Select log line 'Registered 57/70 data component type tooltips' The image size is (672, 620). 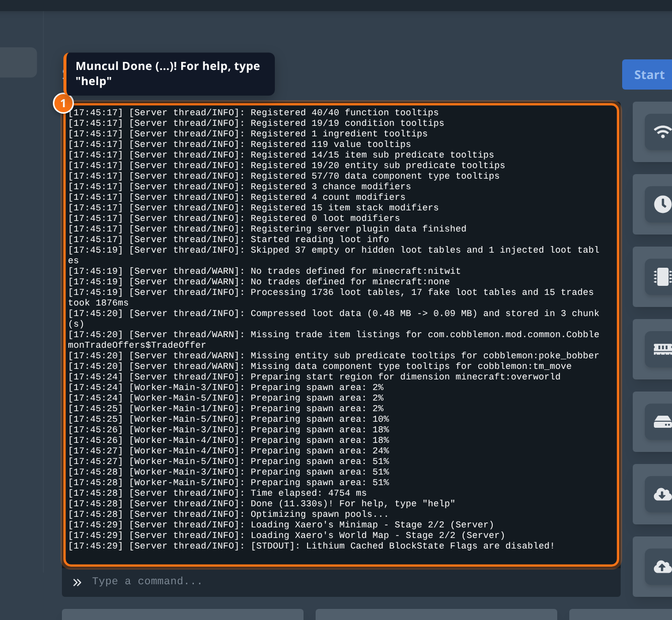pos(284,176)
